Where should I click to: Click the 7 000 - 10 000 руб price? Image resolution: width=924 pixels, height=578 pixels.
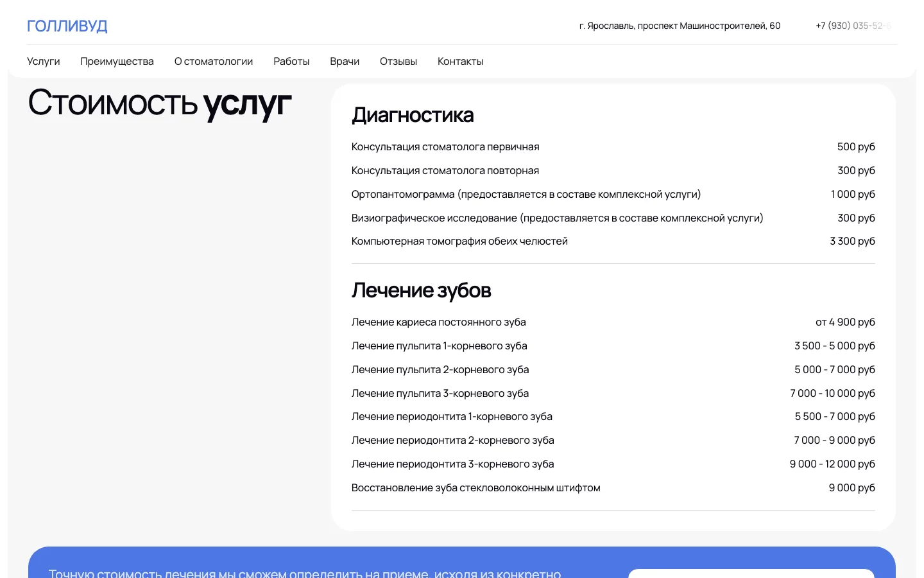pyautogui.click(x=832, y=394)
